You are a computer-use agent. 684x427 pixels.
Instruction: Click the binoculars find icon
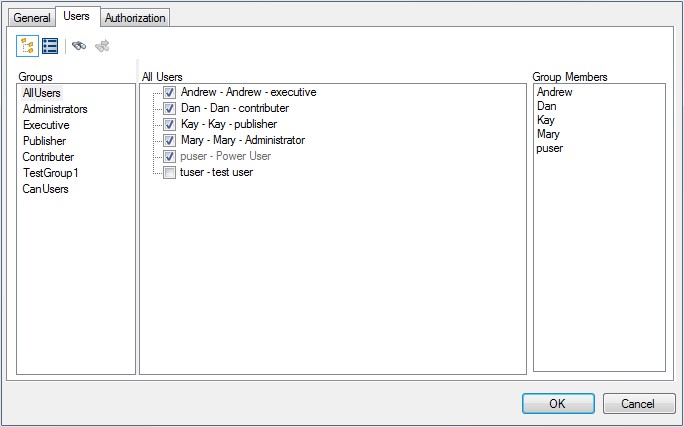click(80, 46)
